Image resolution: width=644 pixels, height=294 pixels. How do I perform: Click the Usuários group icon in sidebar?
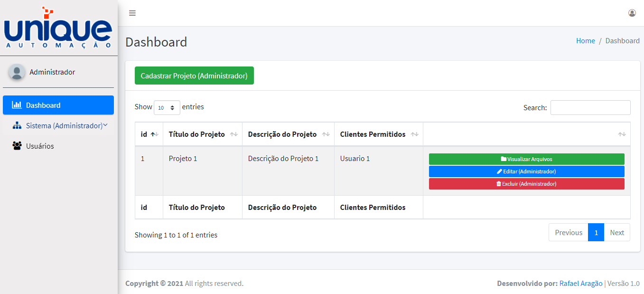[x=17, y=146]
